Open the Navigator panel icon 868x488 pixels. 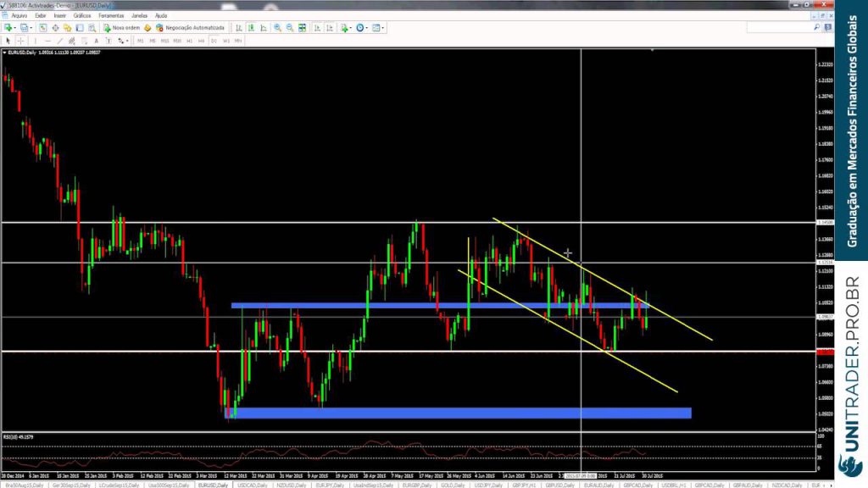(67, 28)
